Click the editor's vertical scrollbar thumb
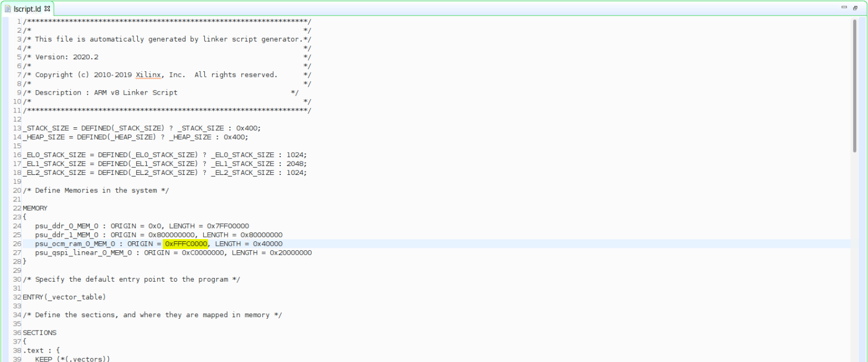This screenshot has width=868, height=362. [x=855, y=86]
